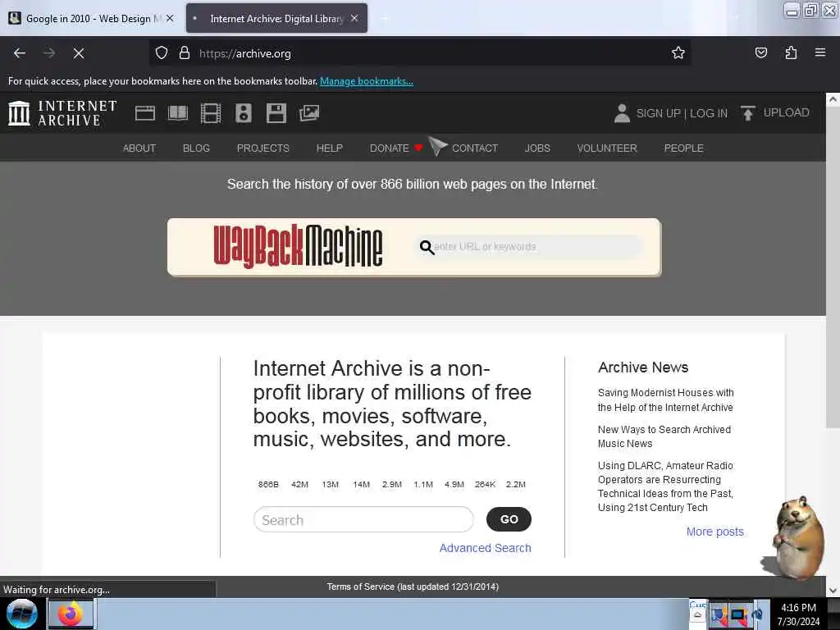Click the UPLOAD link text
The width and height of the screenshot is (840, 630).
coord(786,112)
